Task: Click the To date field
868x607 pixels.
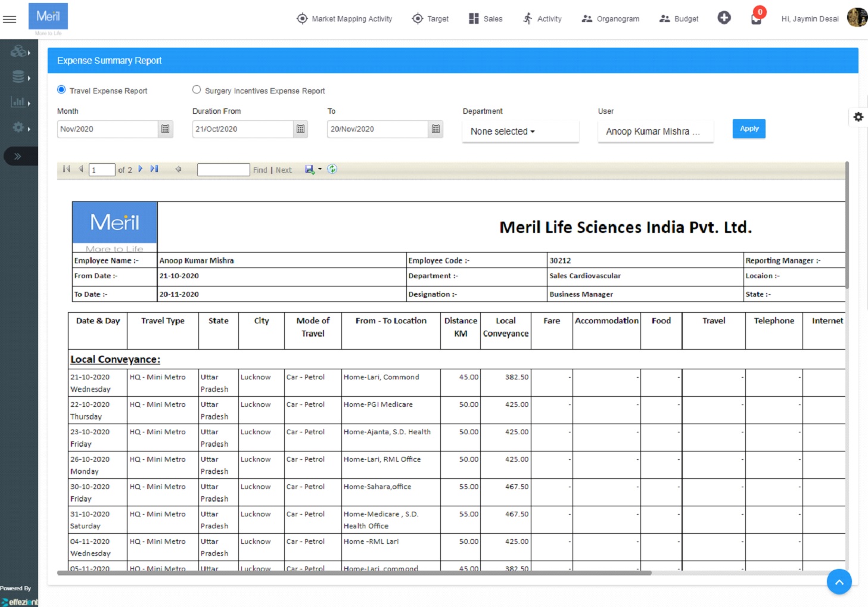Action: (377, 129)
